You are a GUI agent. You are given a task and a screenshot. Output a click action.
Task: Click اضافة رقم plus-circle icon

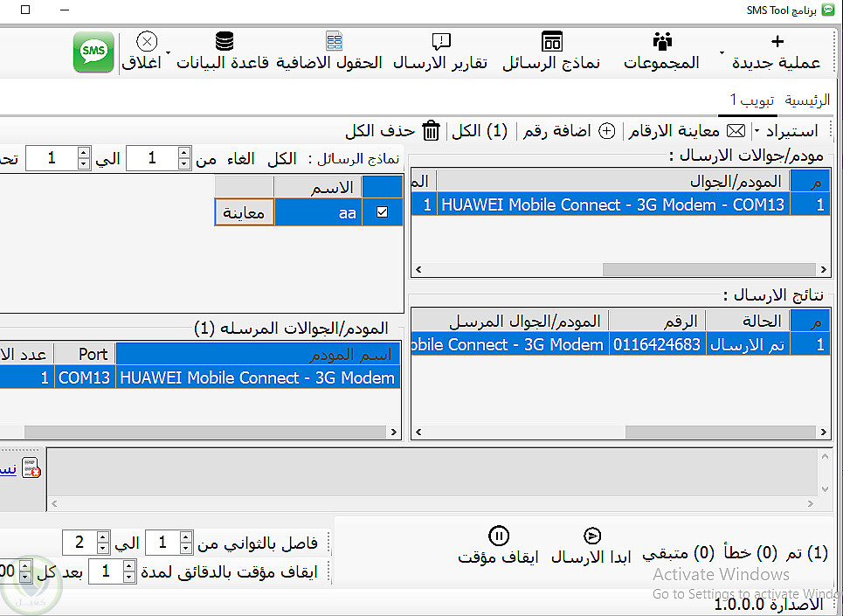pyautogui.click(x=607, y=130)
